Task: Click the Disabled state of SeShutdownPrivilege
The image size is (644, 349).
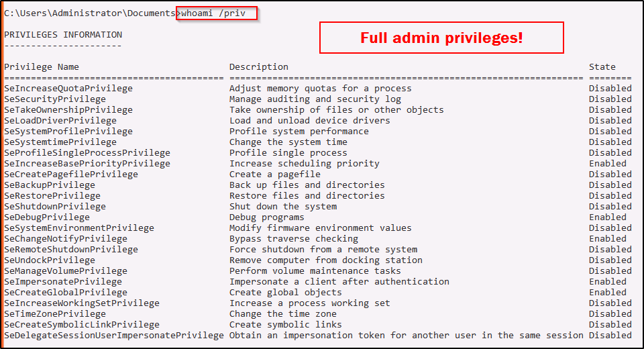Action: click(x=610, y=206)
